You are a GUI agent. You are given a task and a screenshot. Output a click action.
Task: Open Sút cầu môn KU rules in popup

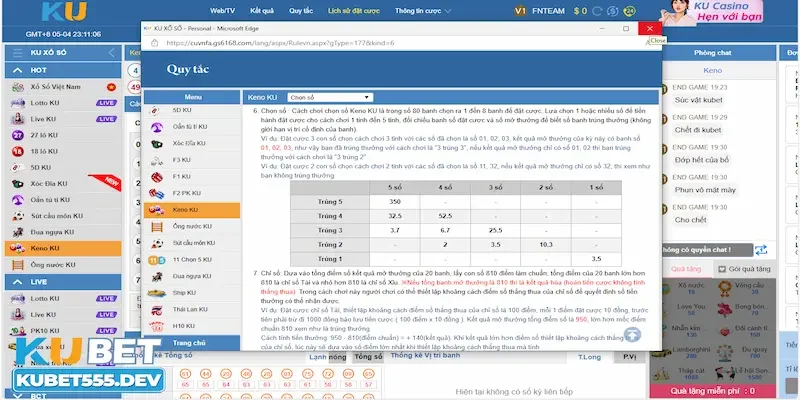pyautogui.click(x=192, y=243)
